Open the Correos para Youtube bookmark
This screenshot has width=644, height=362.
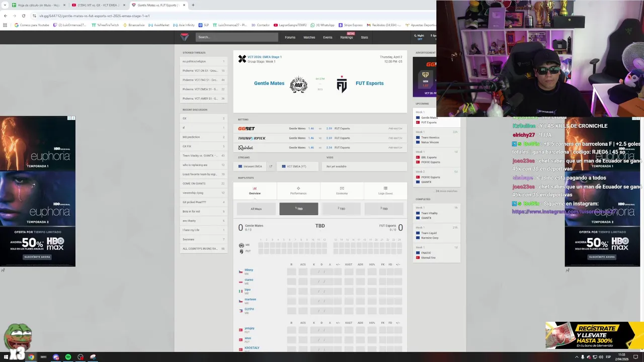coord(32,25)
